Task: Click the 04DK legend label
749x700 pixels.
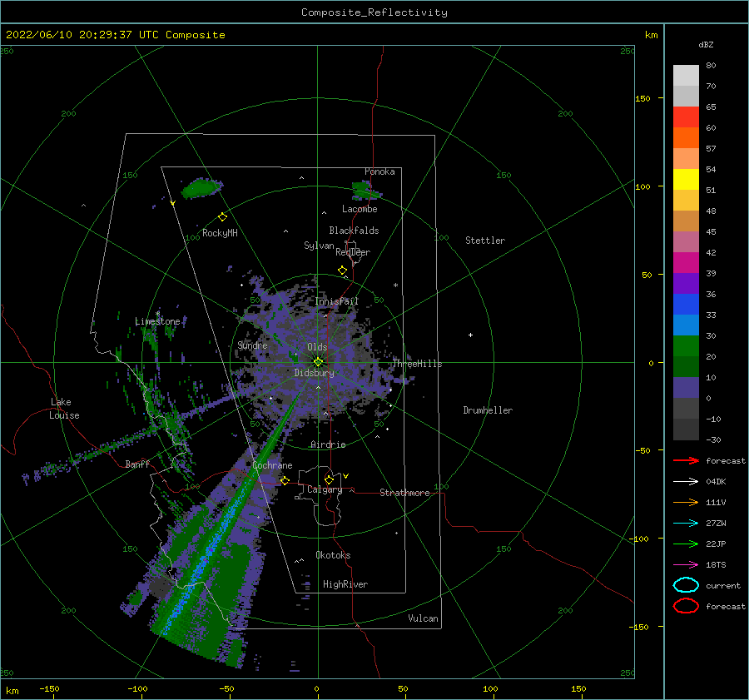Action: pos(716,481)
